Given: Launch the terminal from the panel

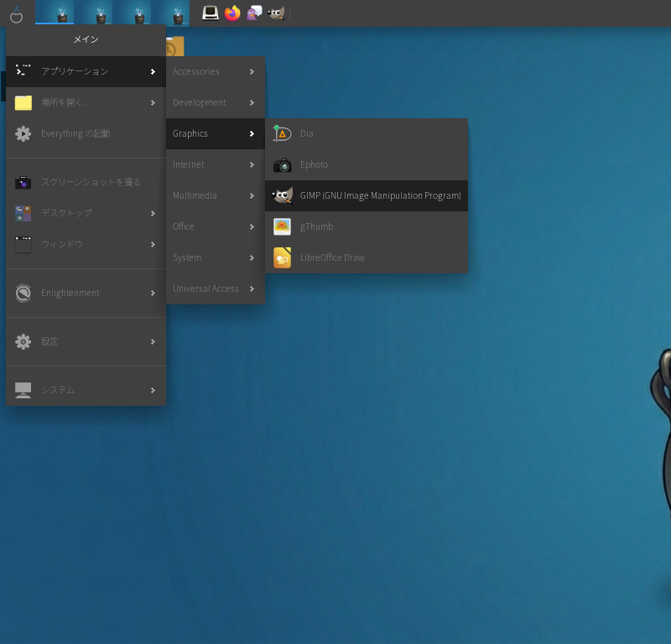Looking at the screenshot, I should pyautogui.click(x=211, y=13).
